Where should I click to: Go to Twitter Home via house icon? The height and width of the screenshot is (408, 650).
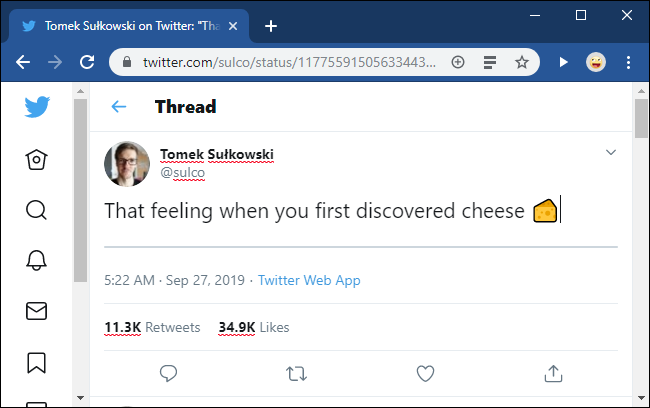pos(37,160)
